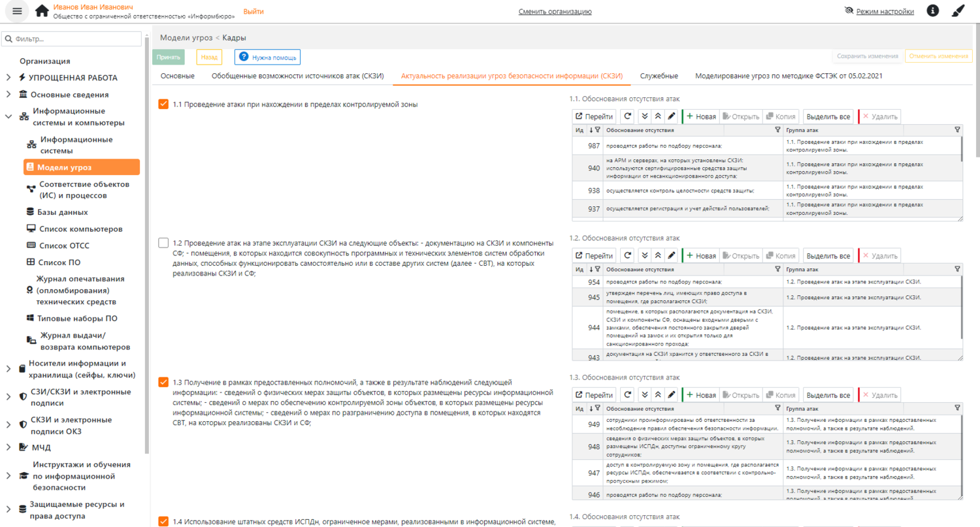Open 'Список ПО' in sidebar
The image size is (980, 527).
point(58,262)
